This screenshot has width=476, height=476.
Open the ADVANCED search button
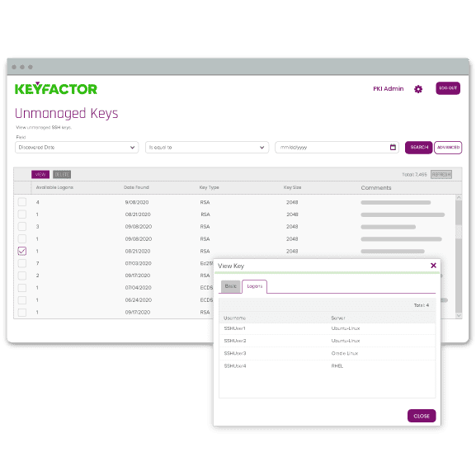pos(448,148)
